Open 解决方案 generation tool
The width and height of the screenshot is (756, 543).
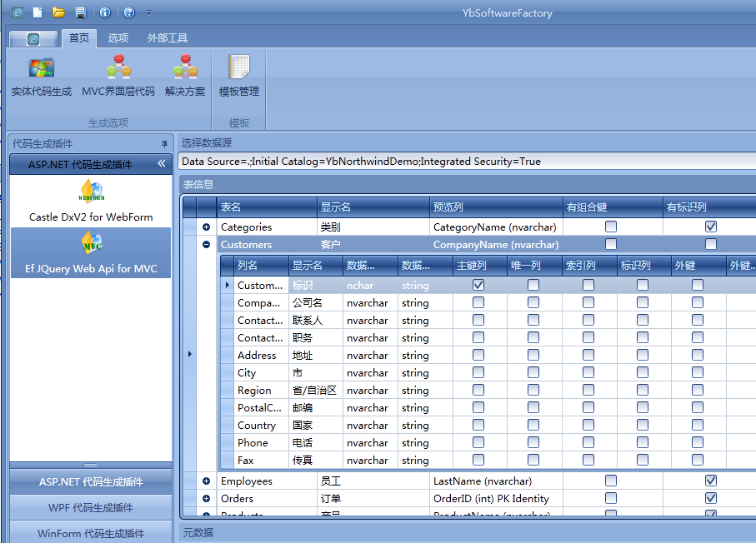point(185,77)
